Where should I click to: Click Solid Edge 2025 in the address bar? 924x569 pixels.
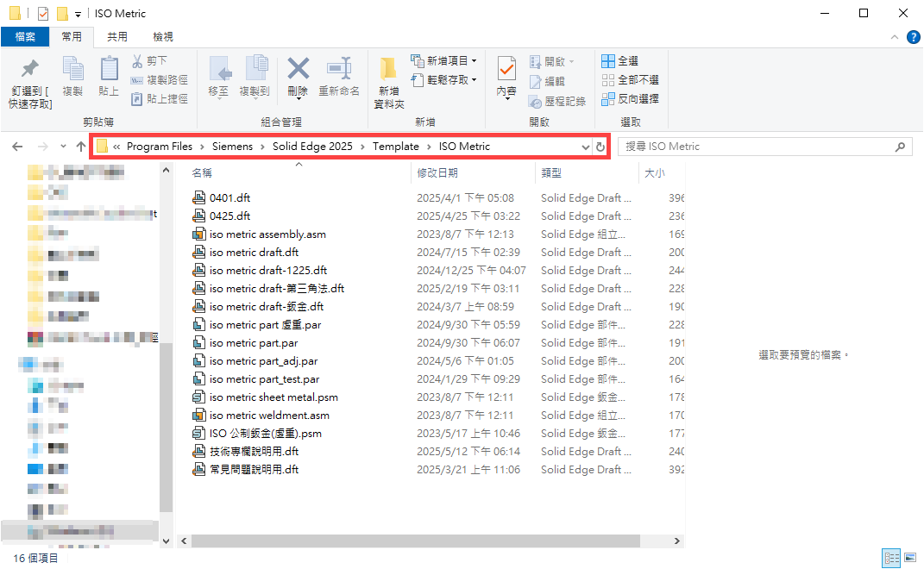[312, 147]
